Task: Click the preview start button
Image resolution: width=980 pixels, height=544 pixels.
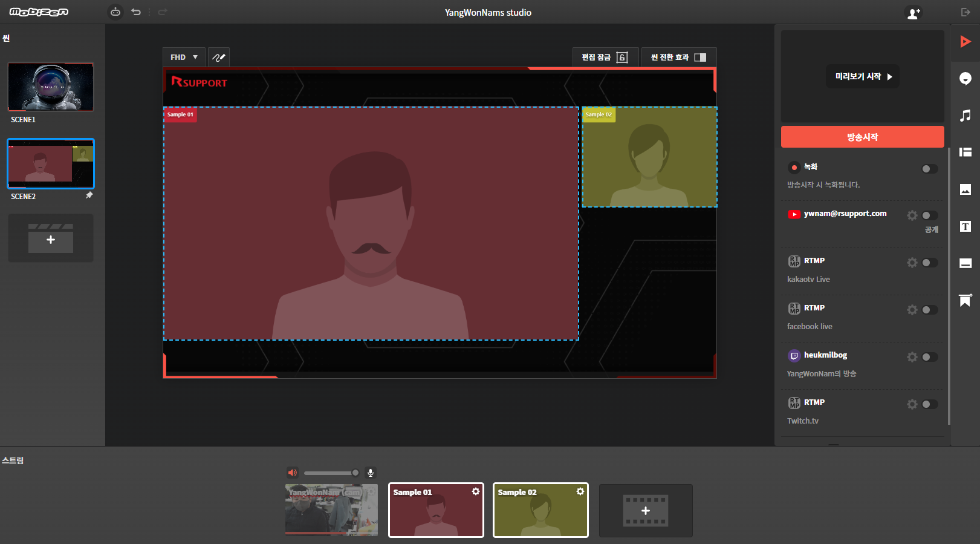Action: click(863, 77)
